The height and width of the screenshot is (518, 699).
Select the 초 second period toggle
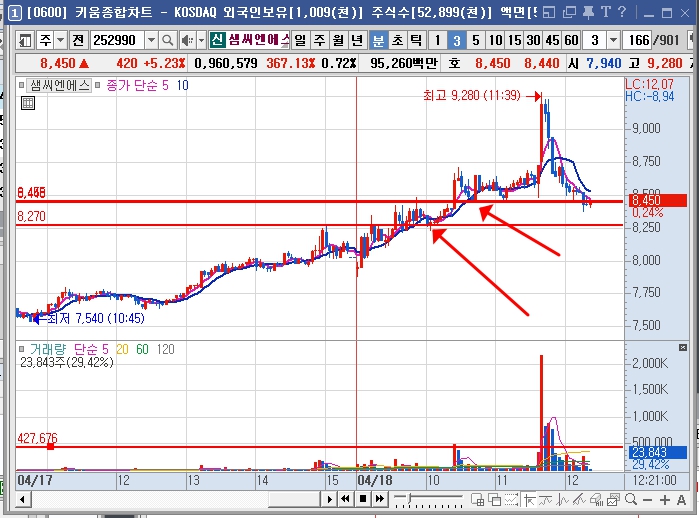click(x=397, y=41)
